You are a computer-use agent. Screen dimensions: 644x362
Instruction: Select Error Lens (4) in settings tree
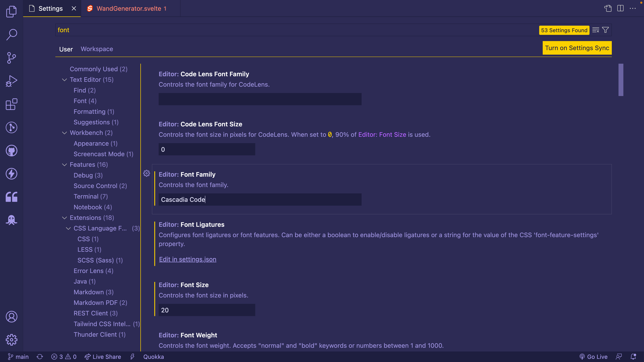[93, 271]
